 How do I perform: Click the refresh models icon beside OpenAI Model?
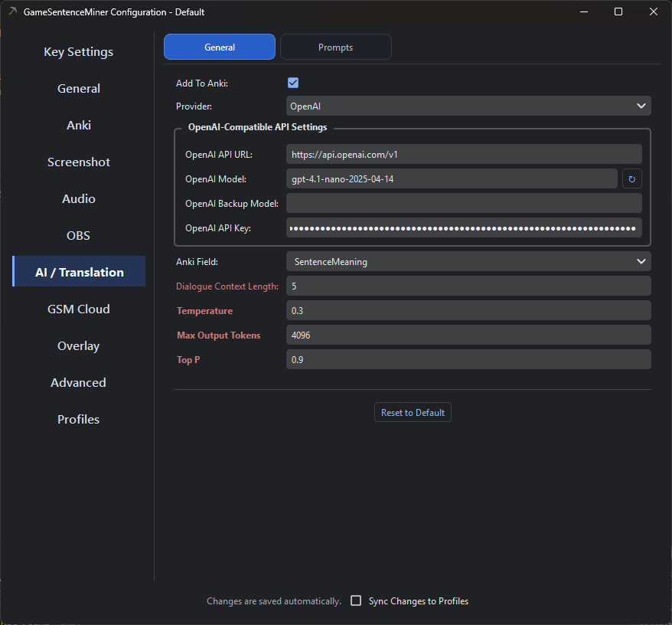tap(631, 179)
